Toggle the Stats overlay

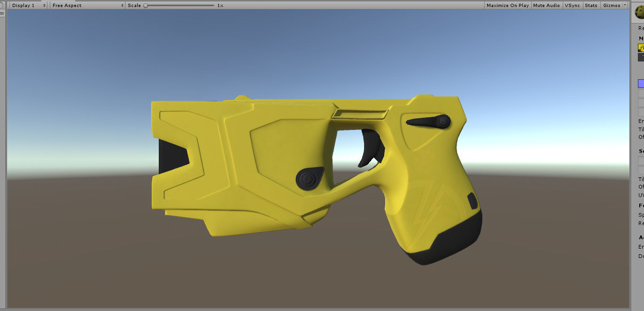click(x=591, y=5)
